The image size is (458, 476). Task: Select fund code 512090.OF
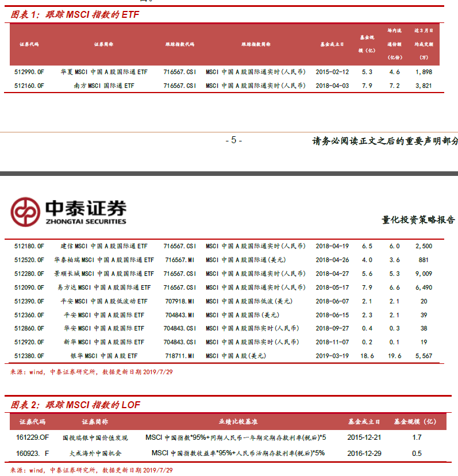click(x=29, y=287)
